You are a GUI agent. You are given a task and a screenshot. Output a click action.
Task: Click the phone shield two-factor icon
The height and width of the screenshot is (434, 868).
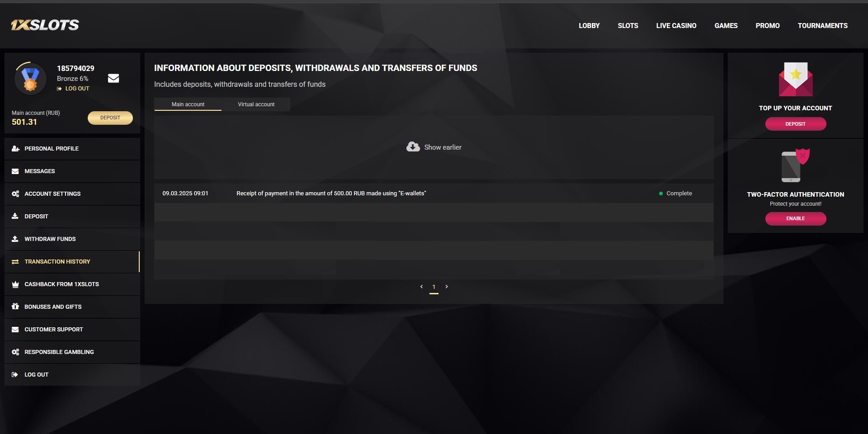795,165
